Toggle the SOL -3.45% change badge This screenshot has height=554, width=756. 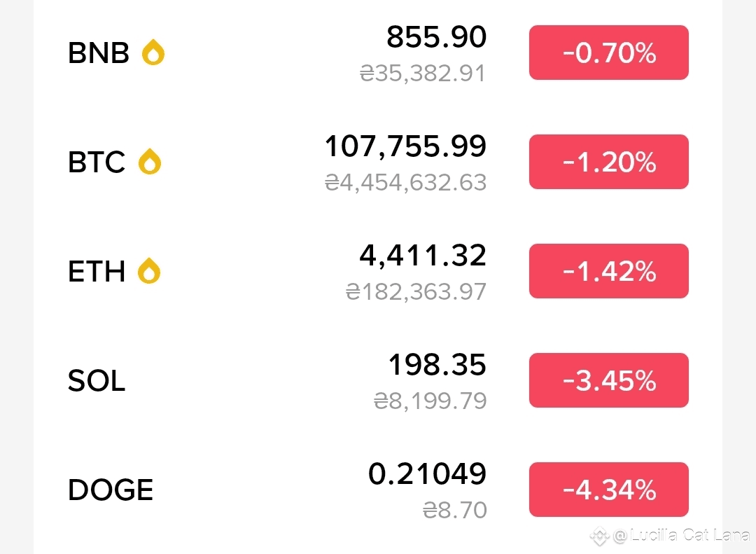click(608, 380)
